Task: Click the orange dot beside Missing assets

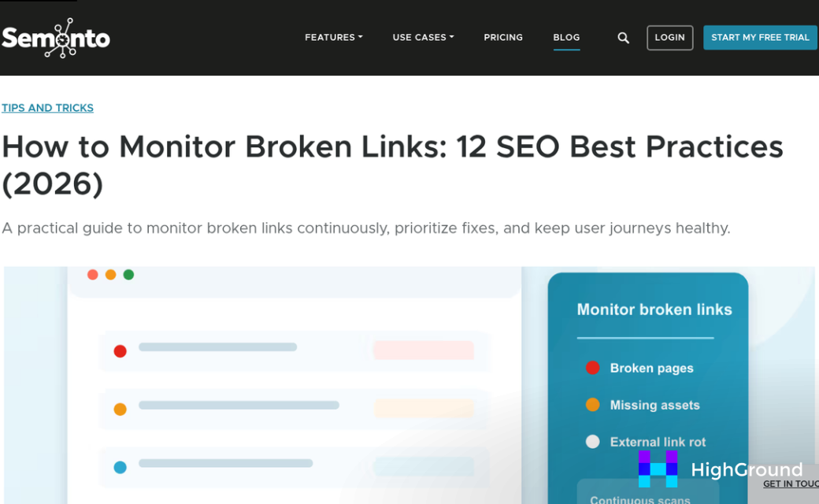Action: pos(592,405)
